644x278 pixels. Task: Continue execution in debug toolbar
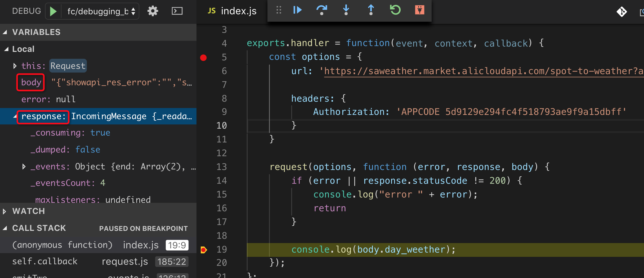click(x=297, y=10)
